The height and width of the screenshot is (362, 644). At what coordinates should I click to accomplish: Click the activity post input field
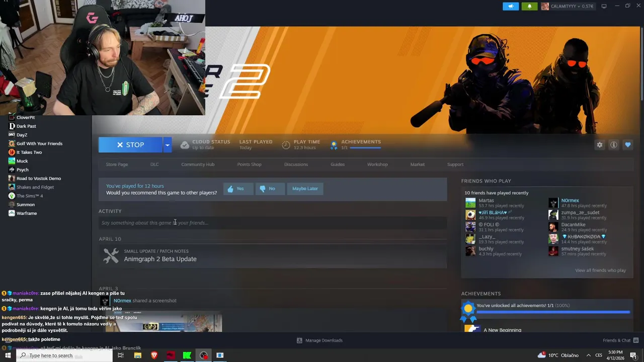273,223
